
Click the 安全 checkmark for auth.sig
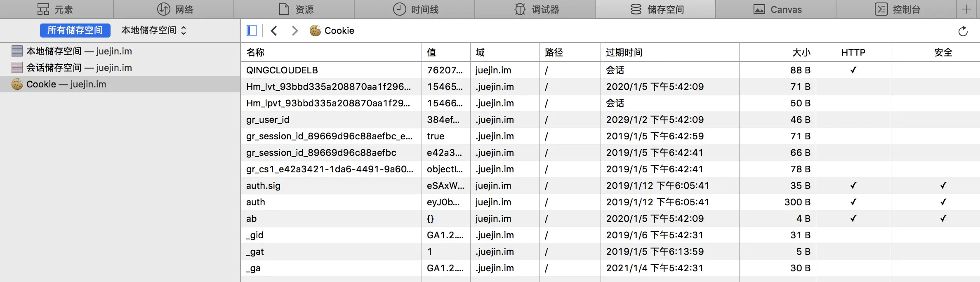[x=943, y=186]
